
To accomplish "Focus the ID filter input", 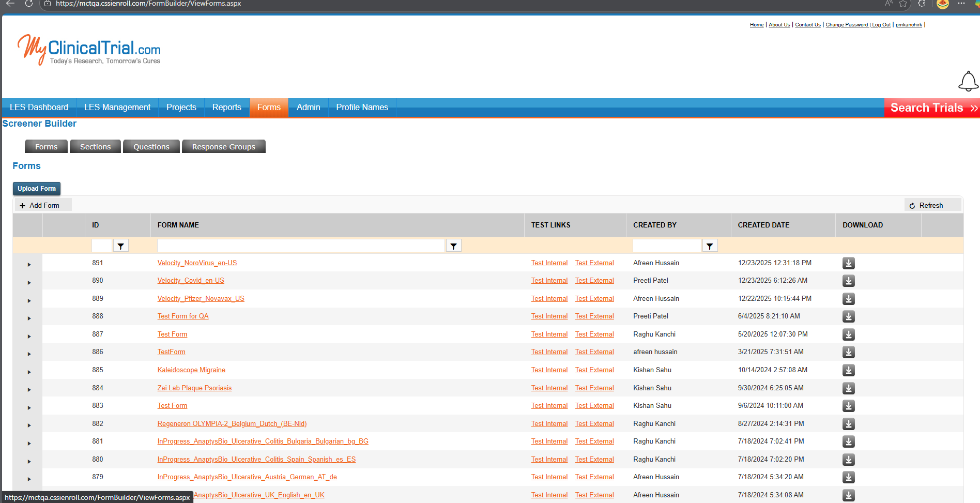I will point(102,246).
